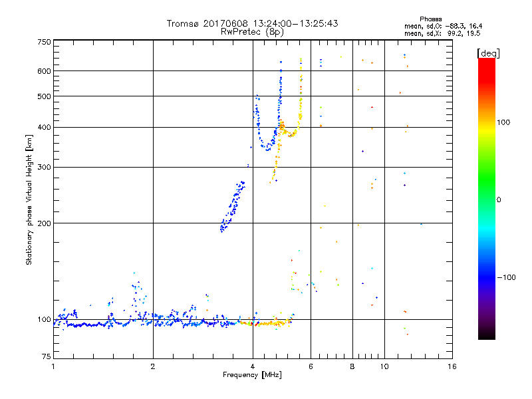Viewport: 532px width, 399px height.
Task: Click the -100 label beside the colorbar
Action: tap(508, 277)
